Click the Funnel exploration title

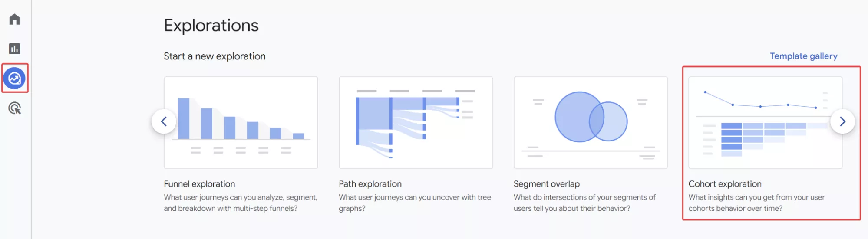(x=199, y=184)
